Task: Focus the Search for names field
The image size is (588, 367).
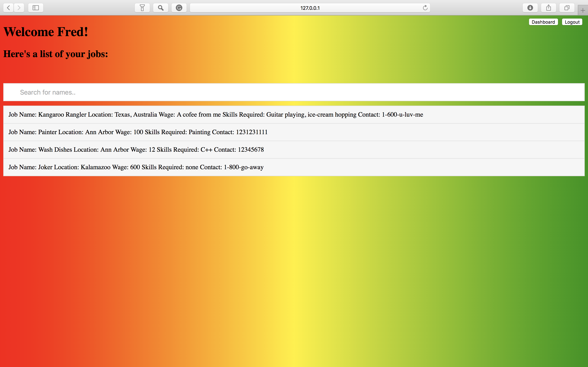Action: coord(294,92)
